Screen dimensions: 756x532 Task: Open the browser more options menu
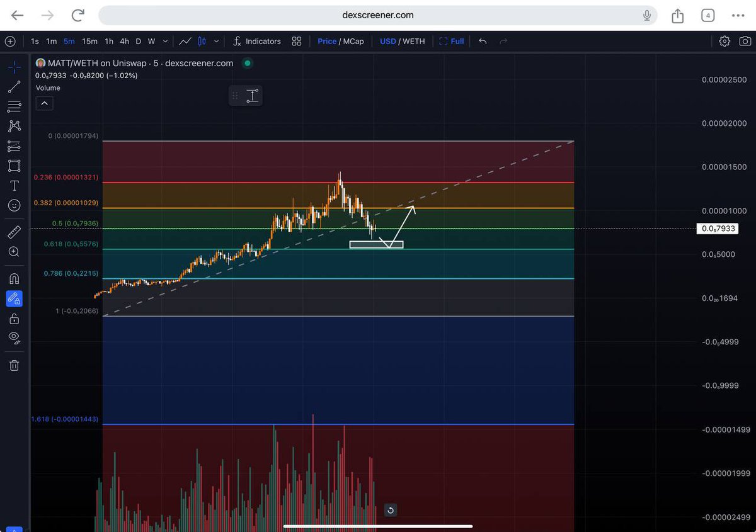pos(738,15)
